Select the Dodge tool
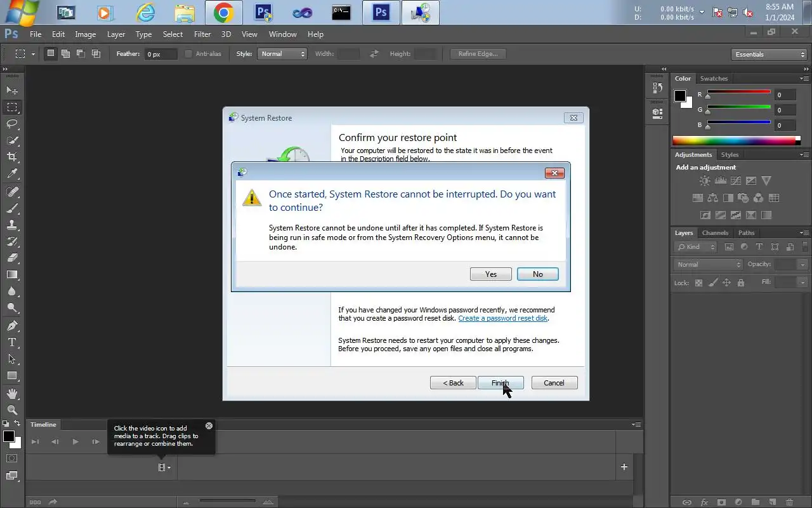Screen dimensions: 812x508 (x=12, y=307)
